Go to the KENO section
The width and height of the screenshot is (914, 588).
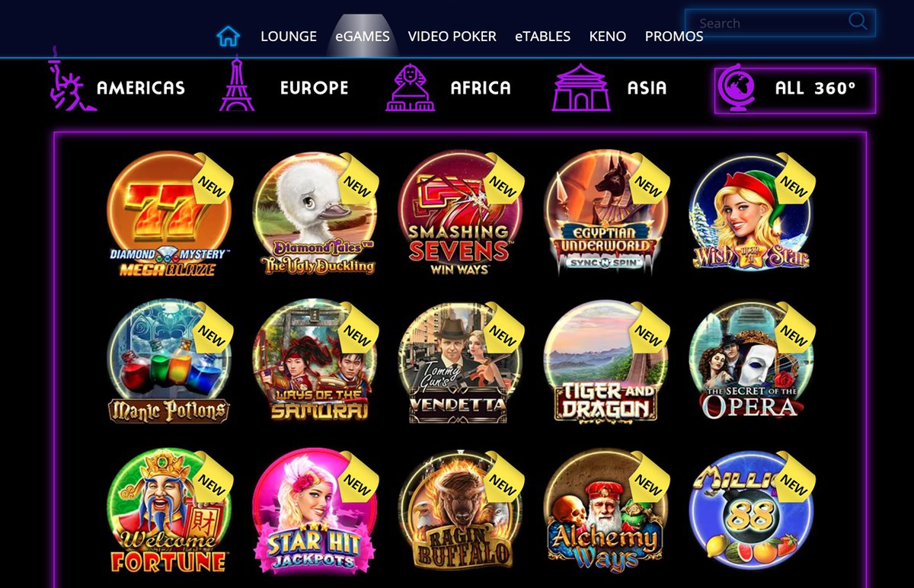(x=608, y=36)
